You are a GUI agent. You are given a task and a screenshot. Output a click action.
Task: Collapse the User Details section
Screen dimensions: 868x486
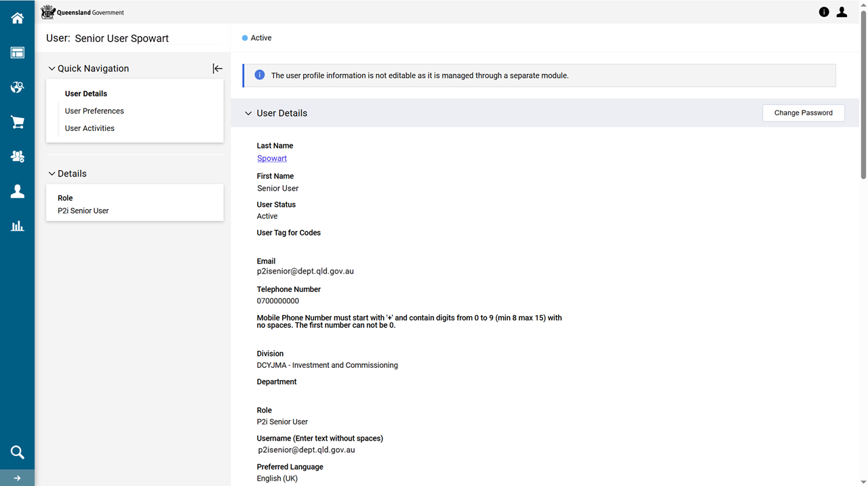(x=248, y=113)
